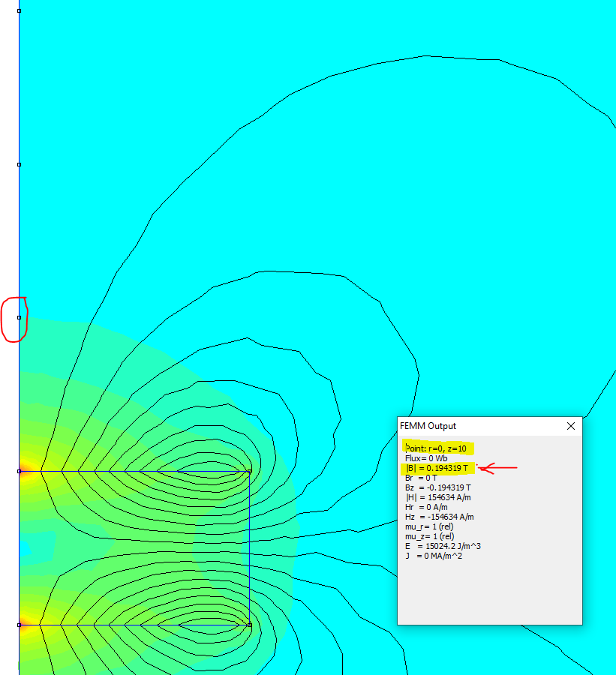Screen dimensions: 616x675
Task: Click the 'Flux= 0 Wb' line
Action: click(426, 458)
